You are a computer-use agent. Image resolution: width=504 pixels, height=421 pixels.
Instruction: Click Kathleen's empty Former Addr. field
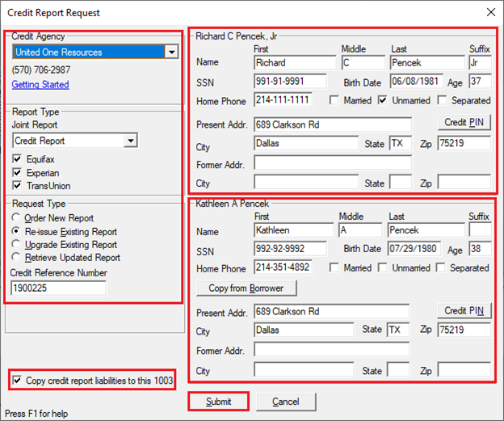tap(332, 349)
